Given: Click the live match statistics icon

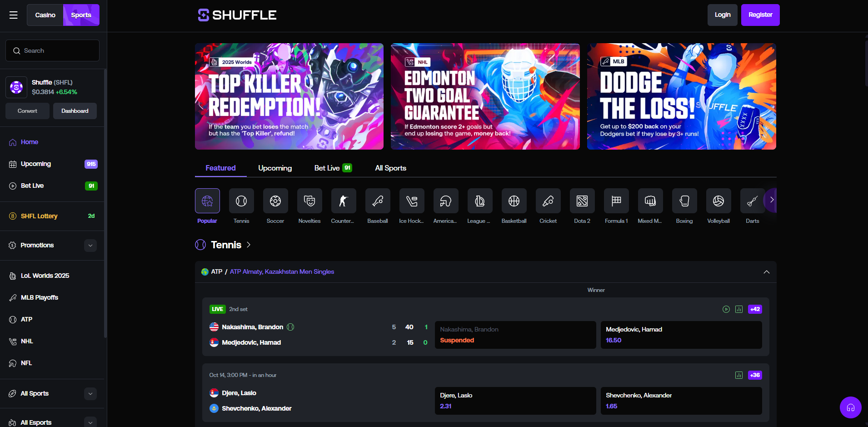Looking at the screenshot, I should [x=739, y=309].
